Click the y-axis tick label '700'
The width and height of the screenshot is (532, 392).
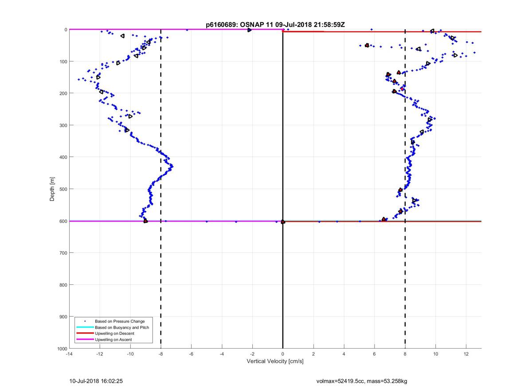click(x=63, y=253)
